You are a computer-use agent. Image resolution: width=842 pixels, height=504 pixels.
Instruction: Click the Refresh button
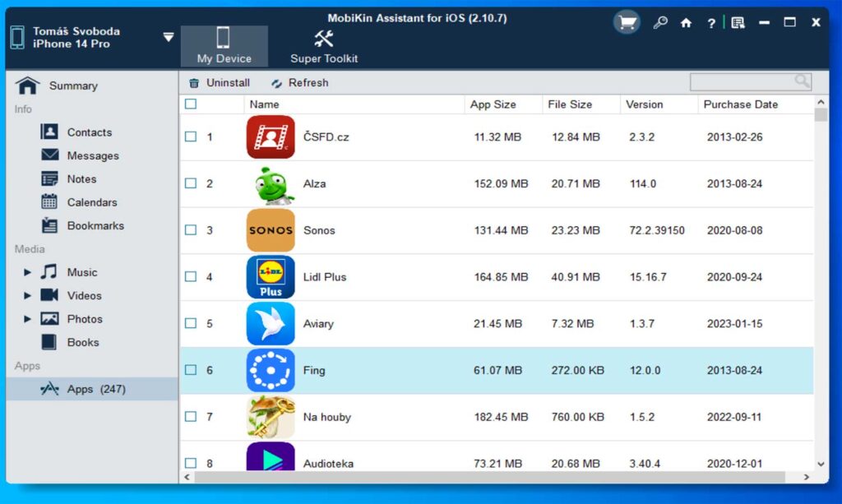coord(299,83)
